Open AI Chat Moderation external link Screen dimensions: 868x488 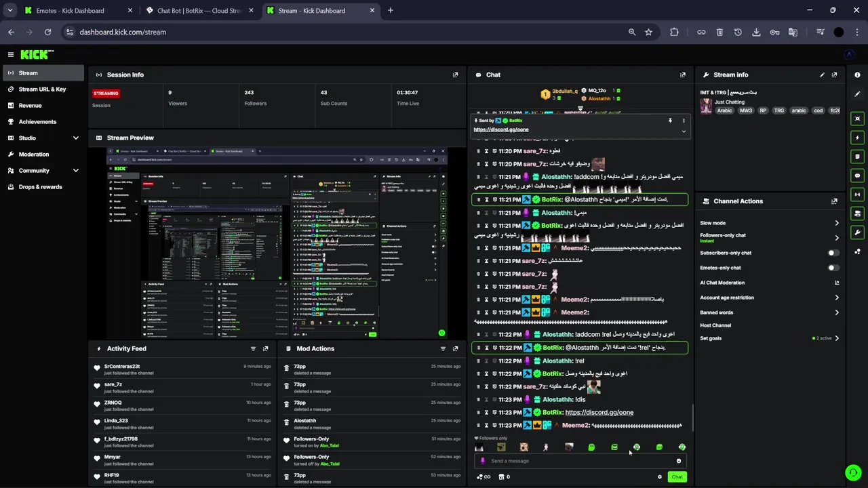tap(836, 283)
